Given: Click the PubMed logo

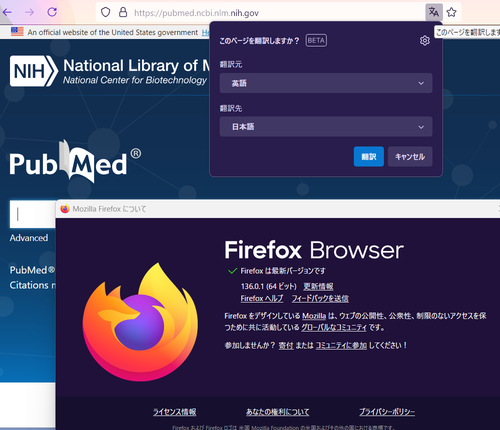Looking at the screenshot, I should 75,162.
